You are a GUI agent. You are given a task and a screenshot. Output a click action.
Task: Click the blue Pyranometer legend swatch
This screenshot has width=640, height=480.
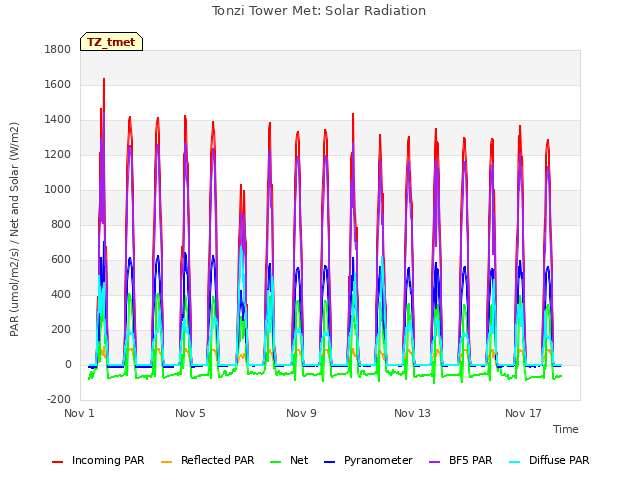pyautogui.click(x=329, y=462)
